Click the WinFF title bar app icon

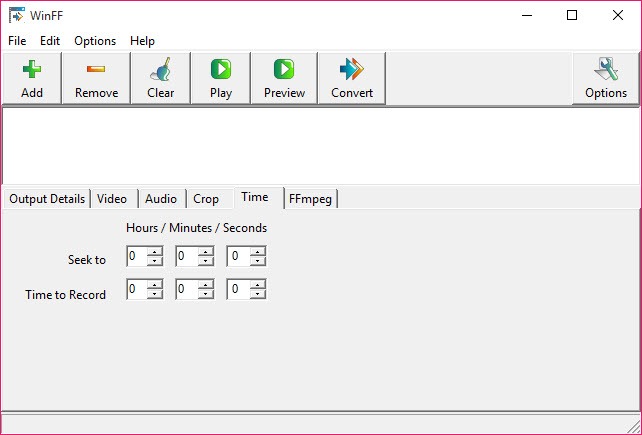point(17,15)
